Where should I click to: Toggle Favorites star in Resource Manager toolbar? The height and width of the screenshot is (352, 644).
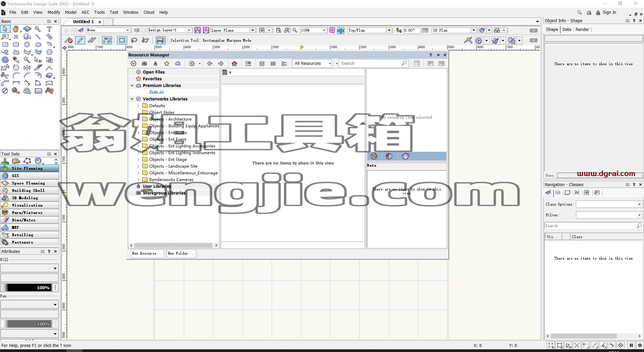click(x=167, y=63)
